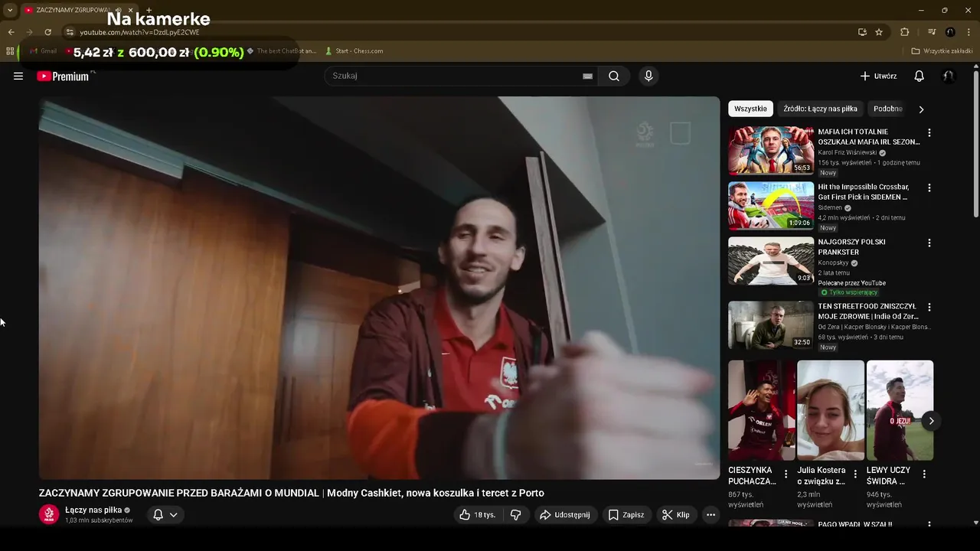Open the account avatar menu
Viewport: 980px width, 551px height.
point(949,76)
